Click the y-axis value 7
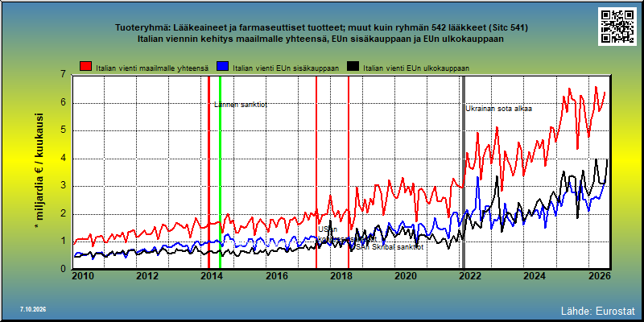This screenshot has width=644, height=322. coord(63,75)
